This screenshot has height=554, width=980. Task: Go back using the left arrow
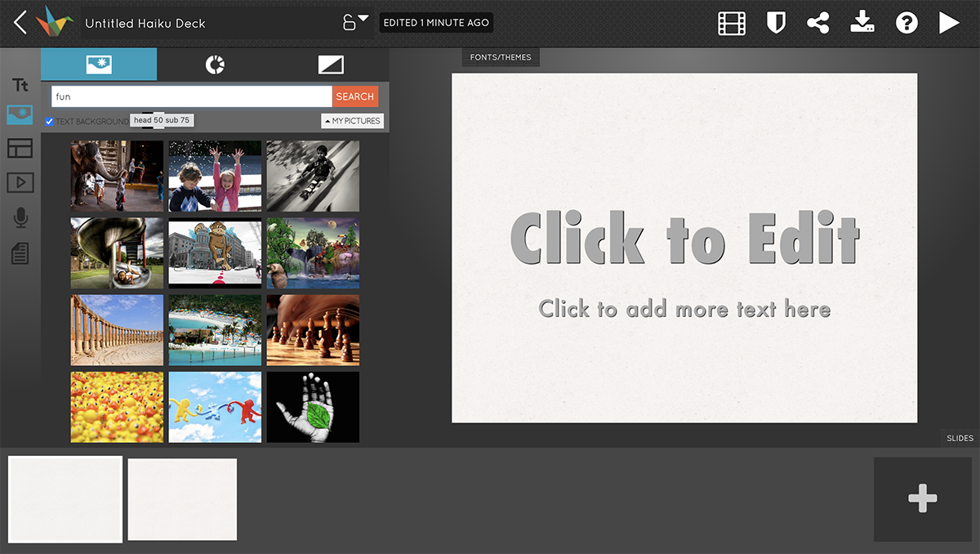tap(20, 22)
